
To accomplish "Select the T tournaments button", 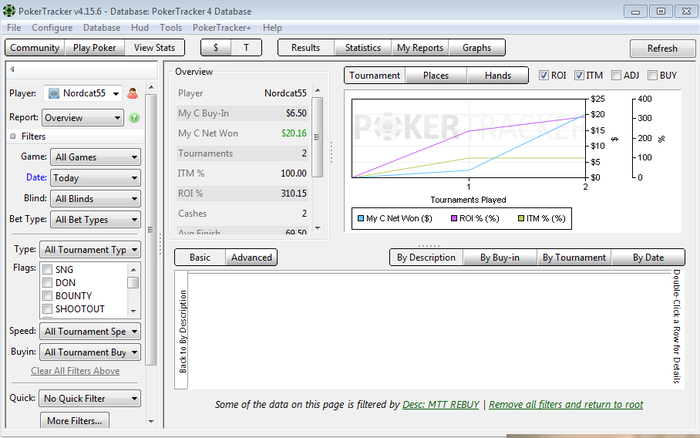I will click(x=246, y=47).
